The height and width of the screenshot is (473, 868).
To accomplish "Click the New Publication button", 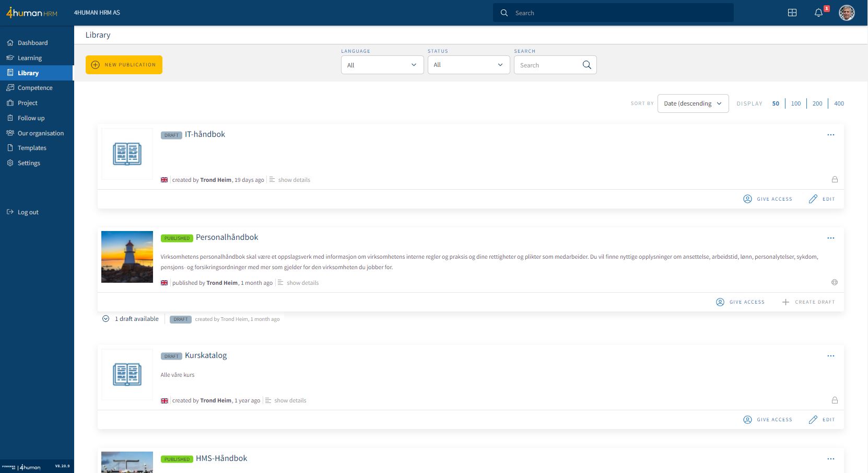I will click(x=124, y=65).
